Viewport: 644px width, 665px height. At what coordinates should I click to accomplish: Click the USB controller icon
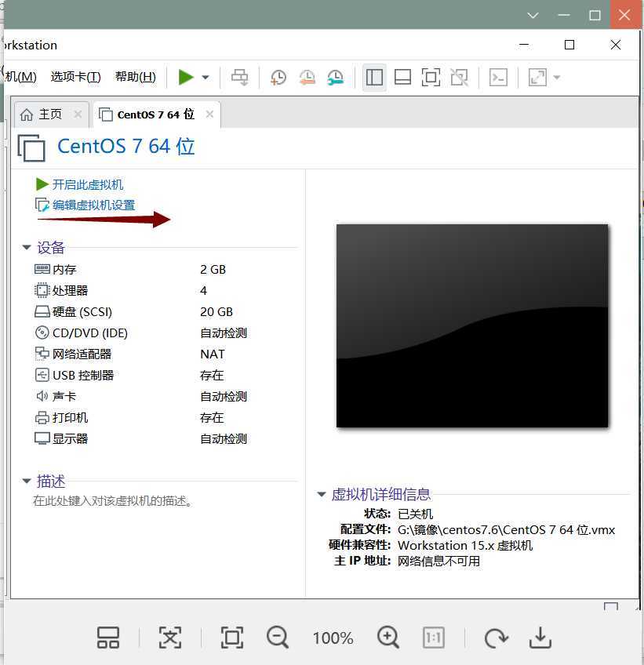(42, 375)
